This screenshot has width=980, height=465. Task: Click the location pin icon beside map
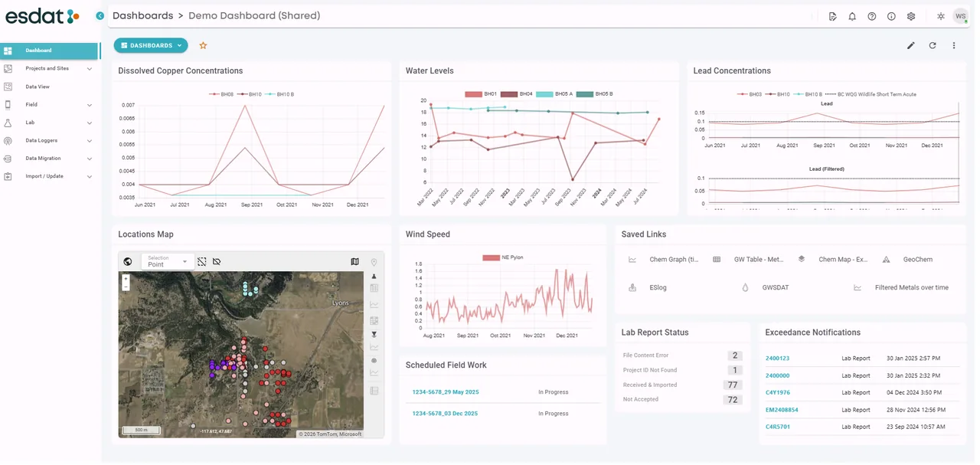[x=374, y=262]
